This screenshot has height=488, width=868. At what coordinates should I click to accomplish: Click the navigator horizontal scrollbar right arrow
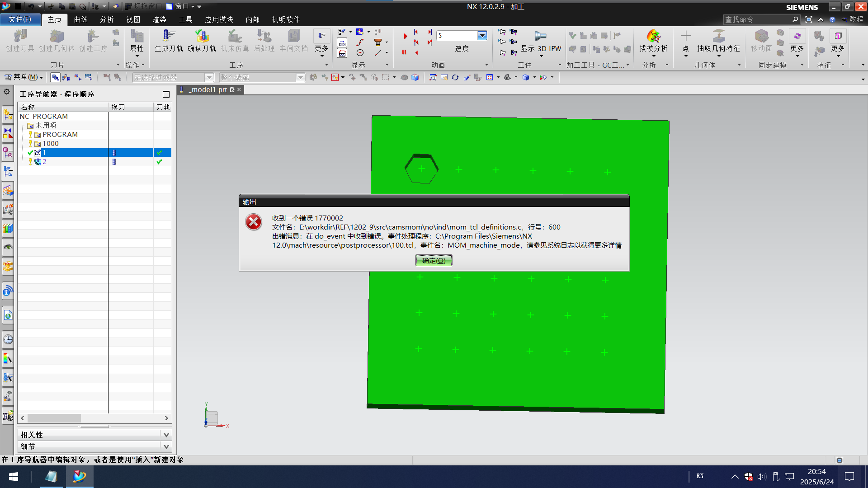166,418
